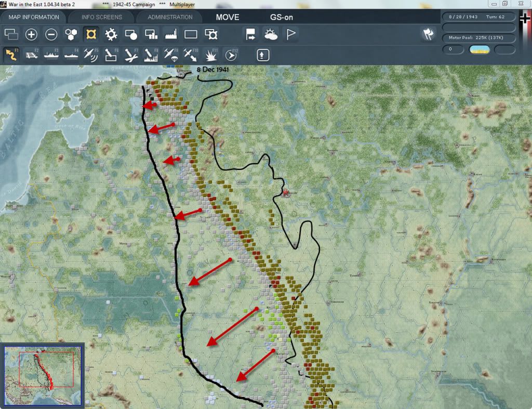
Task: Click the flag with arrow icon
Action: coord(250,34)
